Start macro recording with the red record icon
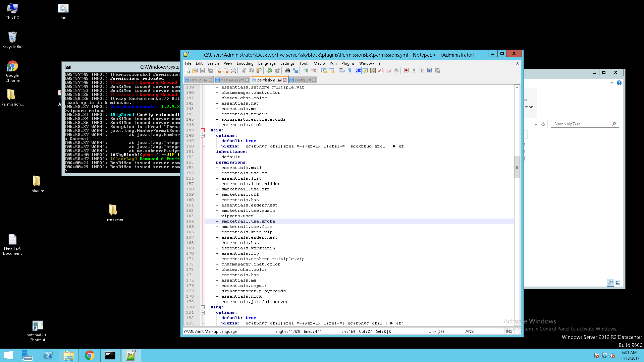This screenshot has height=362, width=644. [406, 70]
